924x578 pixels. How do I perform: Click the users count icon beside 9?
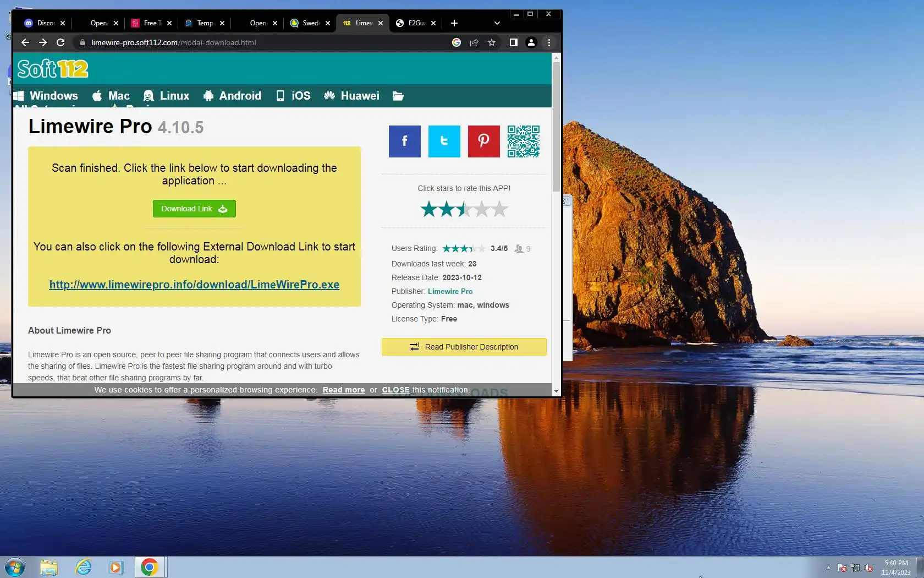pyautogui.click(x=519, y=249)
